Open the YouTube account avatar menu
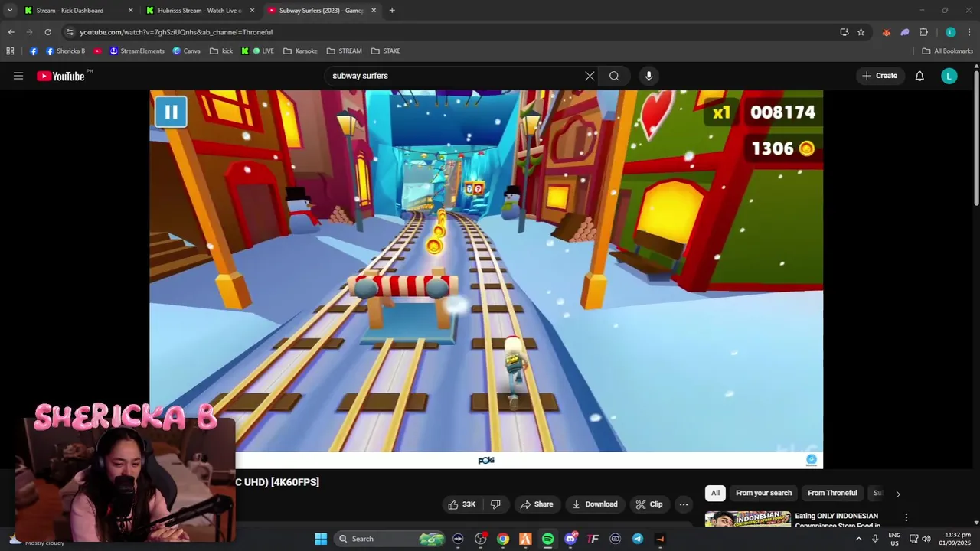The height and width of the screenshot is (551, 980). click(x=949, y=76)
